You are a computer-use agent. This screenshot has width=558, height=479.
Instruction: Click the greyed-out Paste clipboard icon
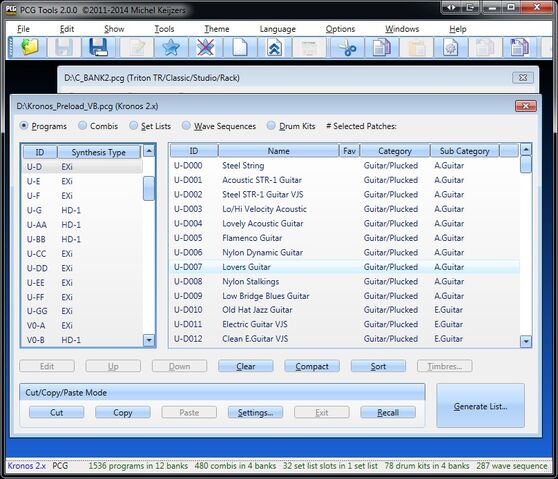pos(416,47)
